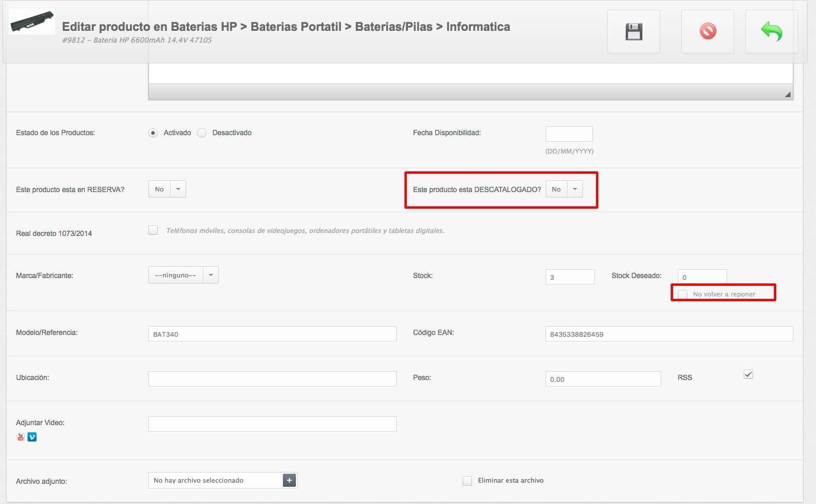816x504 pixels.
Task: Enable No volver a reponer checkbox
Action: [x=683, y=294]
